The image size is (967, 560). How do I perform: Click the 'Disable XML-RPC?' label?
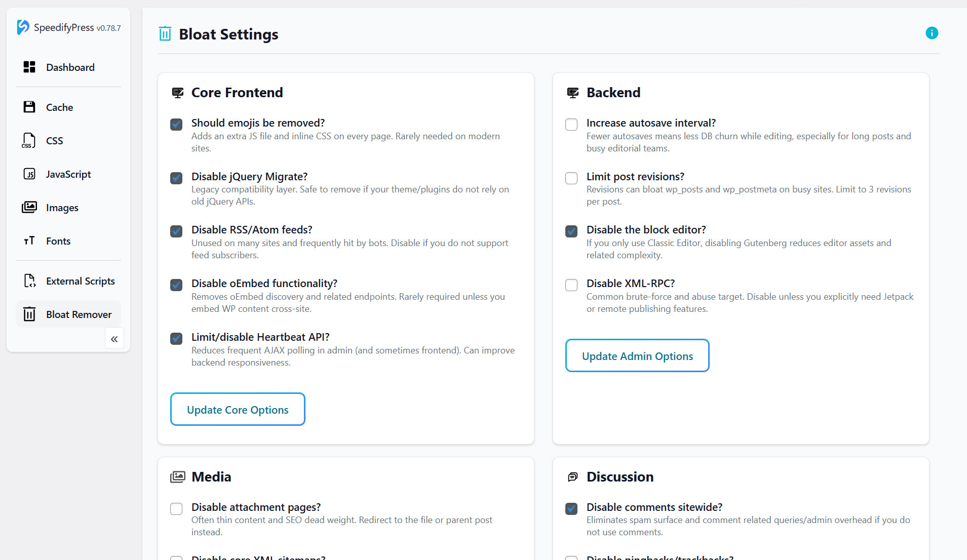[631, 283]
